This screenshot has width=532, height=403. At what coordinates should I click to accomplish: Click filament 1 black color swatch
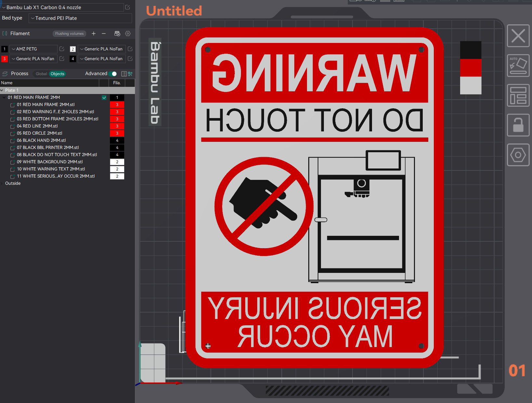tap(5, 49)
